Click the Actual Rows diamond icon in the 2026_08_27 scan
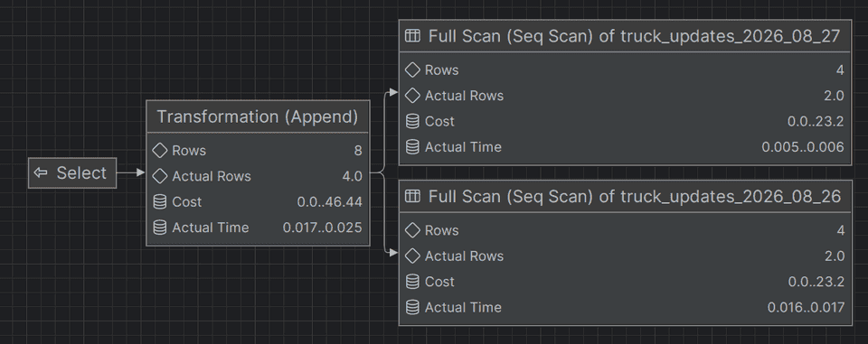This screenshot has height=344, width=868. pyautogui.click(x=412, y=96)
